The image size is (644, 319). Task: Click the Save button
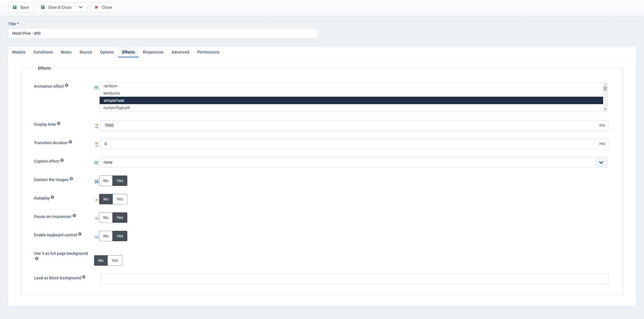pos(21,7)
